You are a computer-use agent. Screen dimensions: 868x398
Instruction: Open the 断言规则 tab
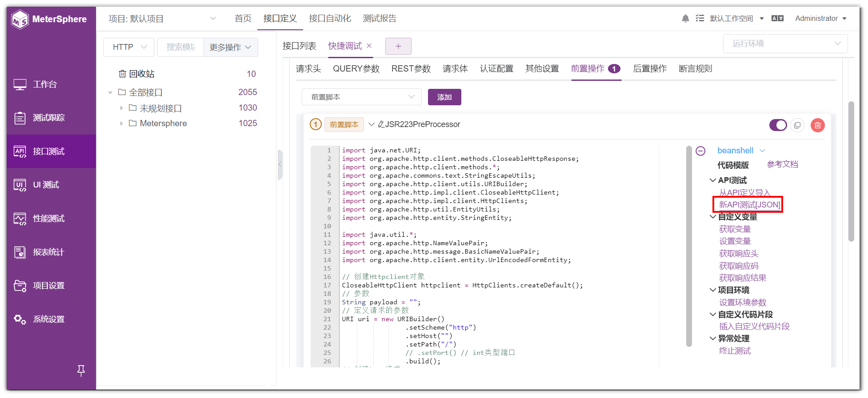click(x=696, y=69)
